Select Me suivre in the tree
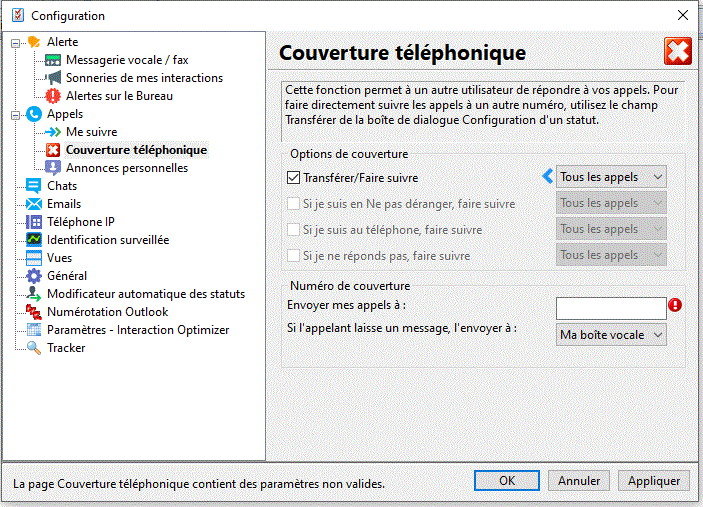 pyautogui.click(x=91, y=132)
